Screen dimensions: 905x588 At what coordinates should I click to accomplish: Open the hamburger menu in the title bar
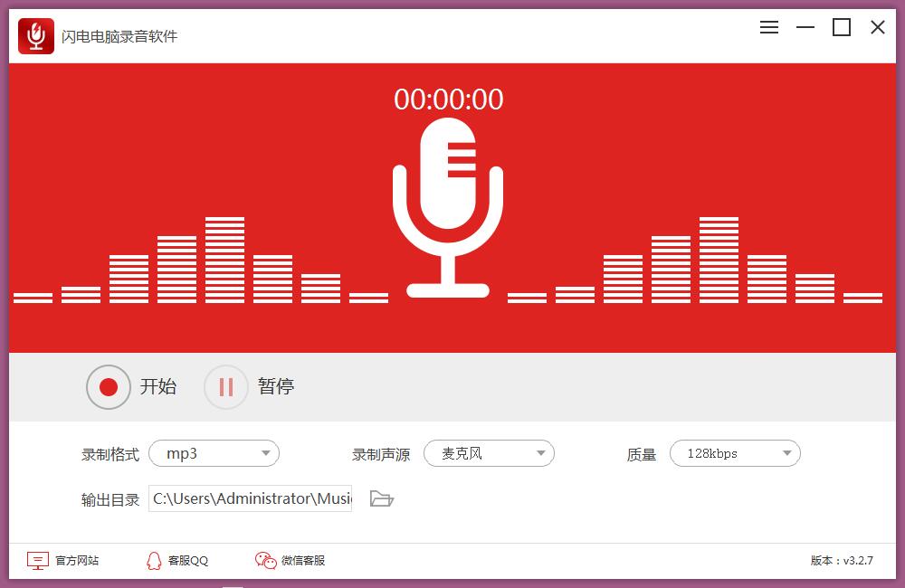(768, 27)
